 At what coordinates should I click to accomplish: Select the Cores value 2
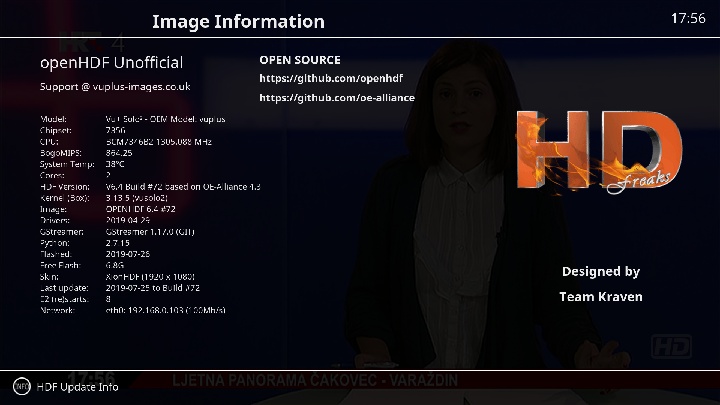[x=108, y=175]
